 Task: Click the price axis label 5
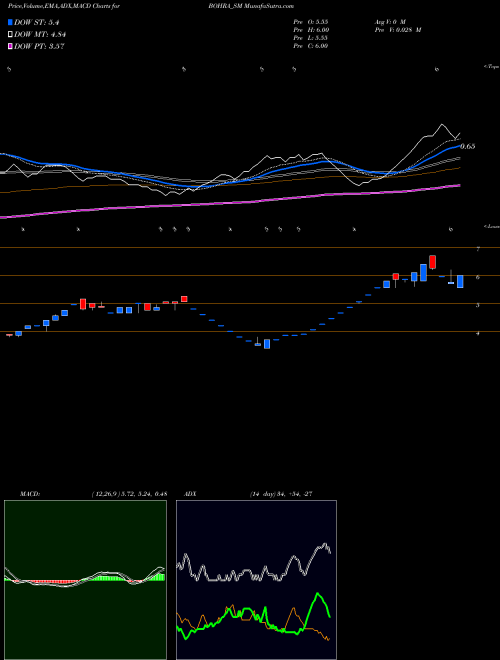tap(478, 305)
